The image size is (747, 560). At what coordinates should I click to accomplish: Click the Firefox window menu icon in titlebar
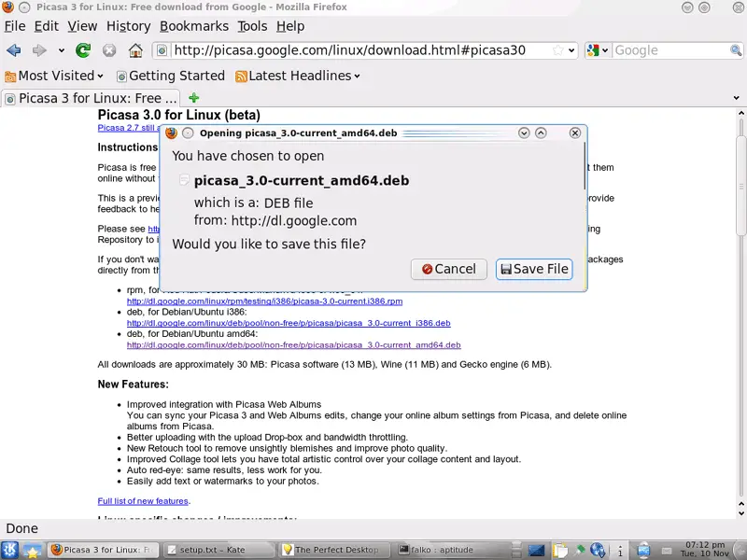[x=8, y=7]
